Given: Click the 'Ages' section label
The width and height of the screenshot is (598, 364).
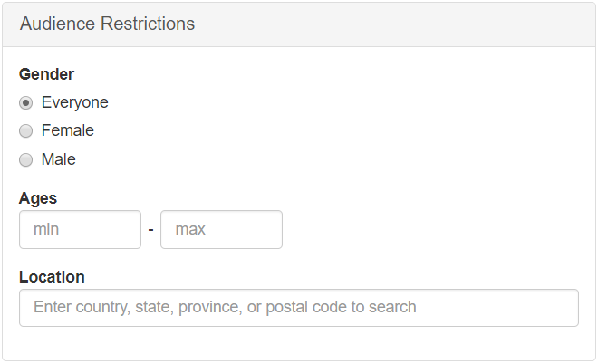Looking at the screenshot, I should coord(38,198).
